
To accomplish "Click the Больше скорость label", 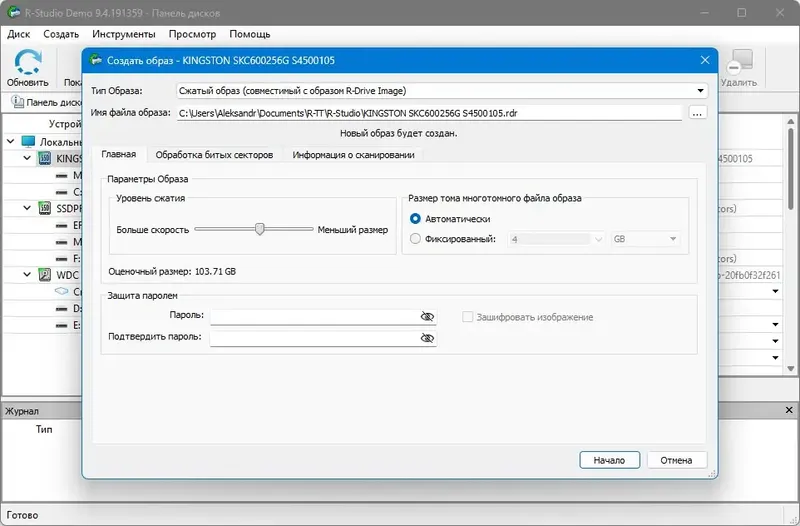I will (x=153, y=230).
